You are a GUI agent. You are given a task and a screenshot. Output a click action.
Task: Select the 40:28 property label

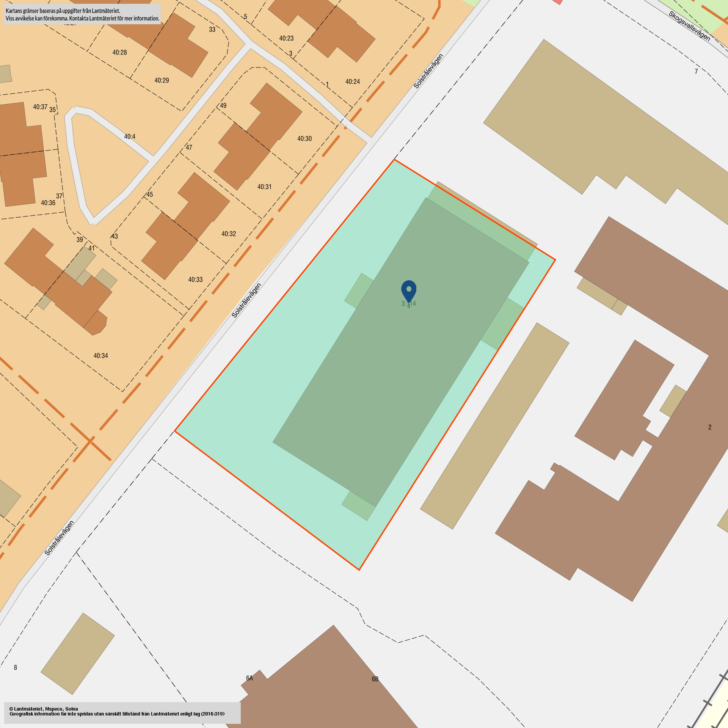point(119,52)
